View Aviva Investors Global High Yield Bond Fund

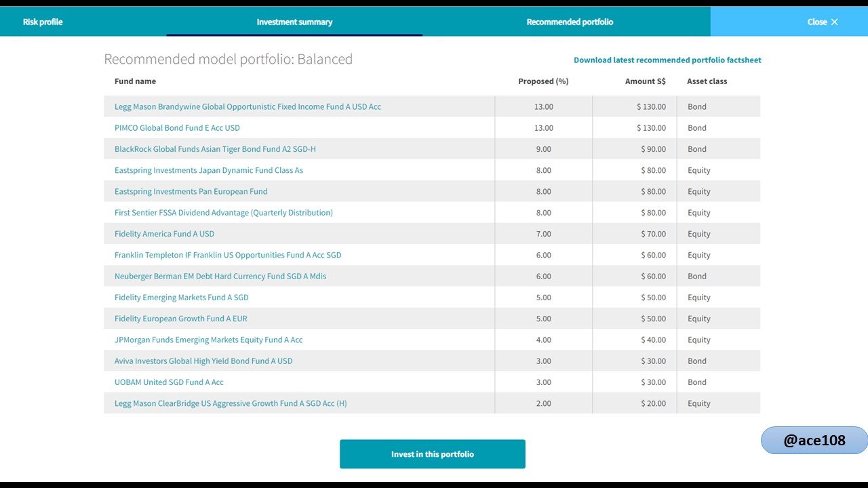[x=203, y=361]
